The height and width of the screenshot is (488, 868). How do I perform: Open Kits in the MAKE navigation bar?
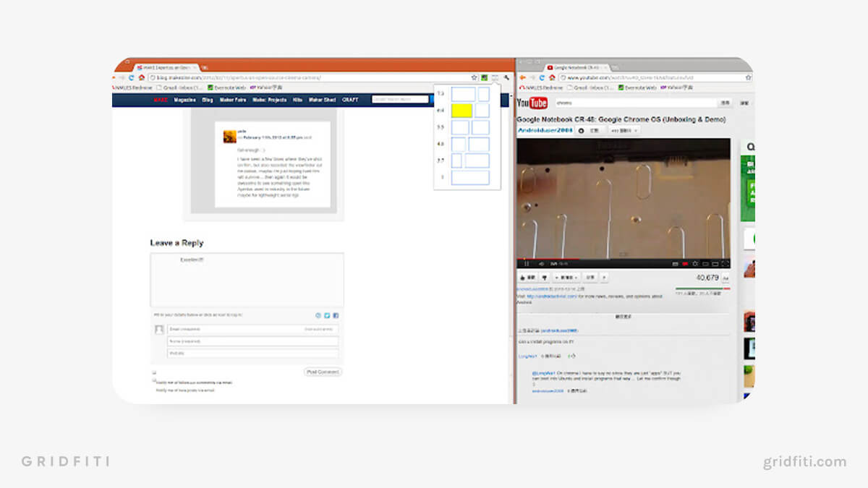297,100
